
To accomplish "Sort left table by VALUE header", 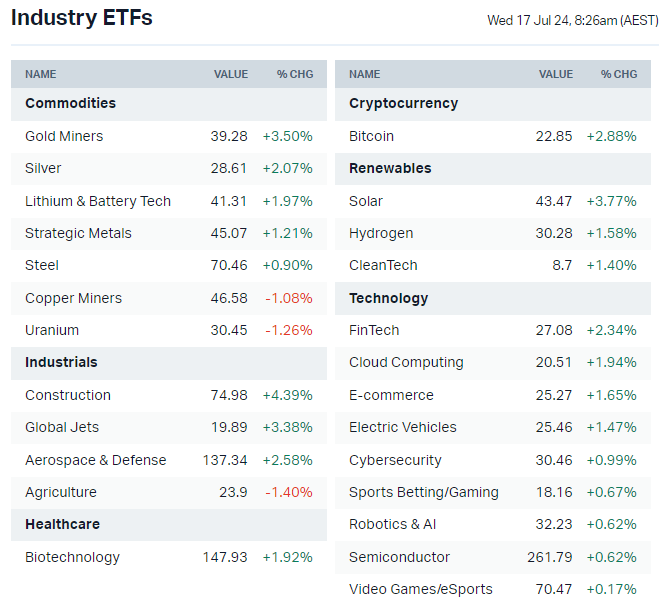I will click(230, 74).
